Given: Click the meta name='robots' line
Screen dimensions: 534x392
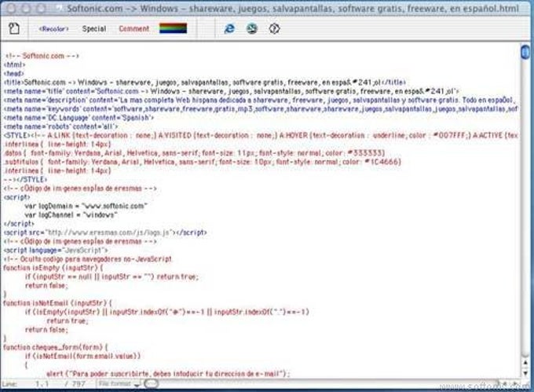Looking at the screenshot, I should coord(61,126).
